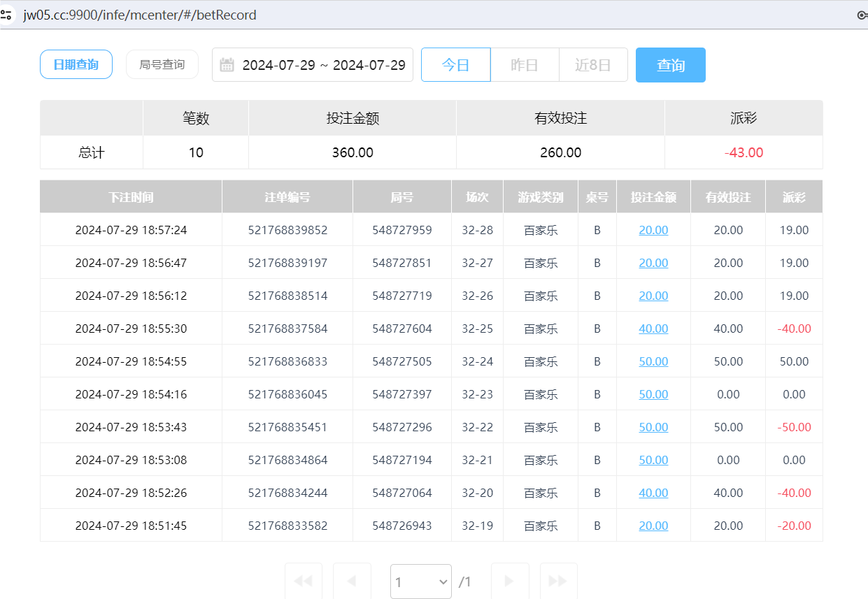Screen dimensions: 868x599
Task: Click the next page arrow
Action: [x=510, y=581]
